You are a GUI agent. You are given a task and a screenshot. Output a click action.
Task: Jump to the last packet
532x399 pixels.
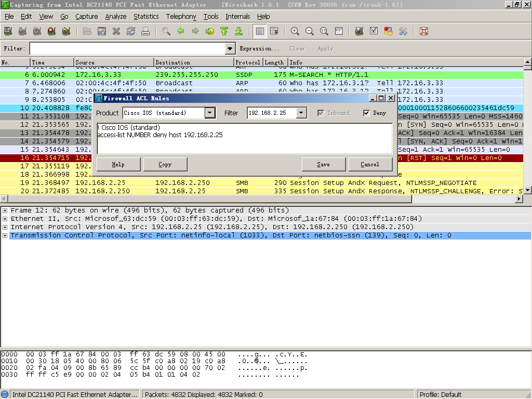tap(239, 31)
